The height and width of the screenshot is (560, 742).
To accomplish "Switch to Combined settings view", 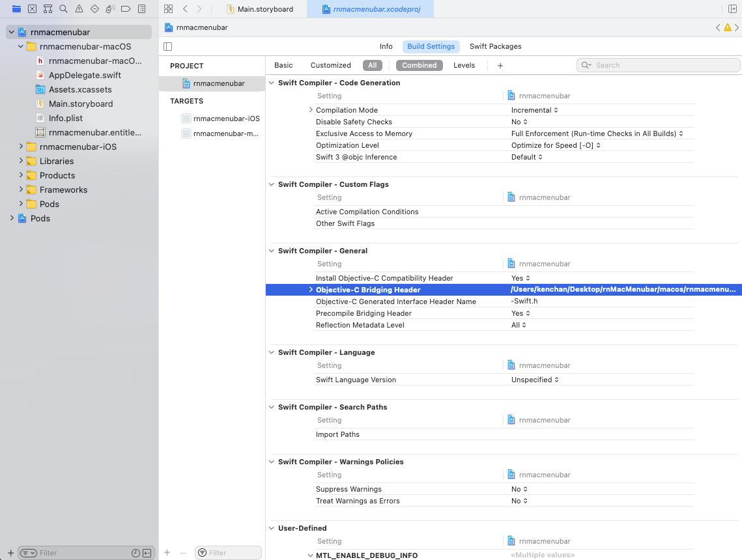I will tap(420, 65).
